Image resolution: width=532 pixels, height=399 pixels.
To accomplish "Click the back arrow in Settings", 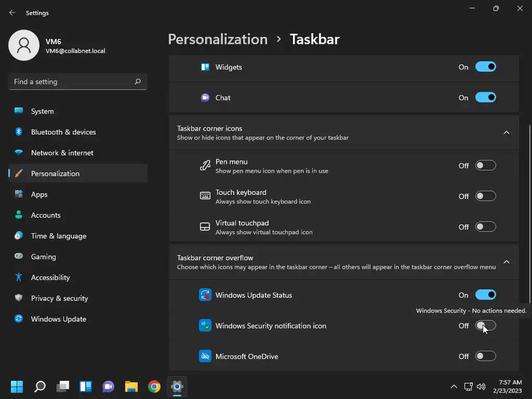I will 12,12.
